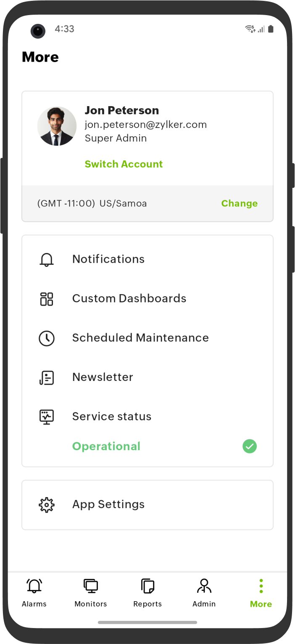Image resolution: width=295 pixels, height=644 pixels.
Task: Tap the Notifications bell icon
Action: [47, 260]
